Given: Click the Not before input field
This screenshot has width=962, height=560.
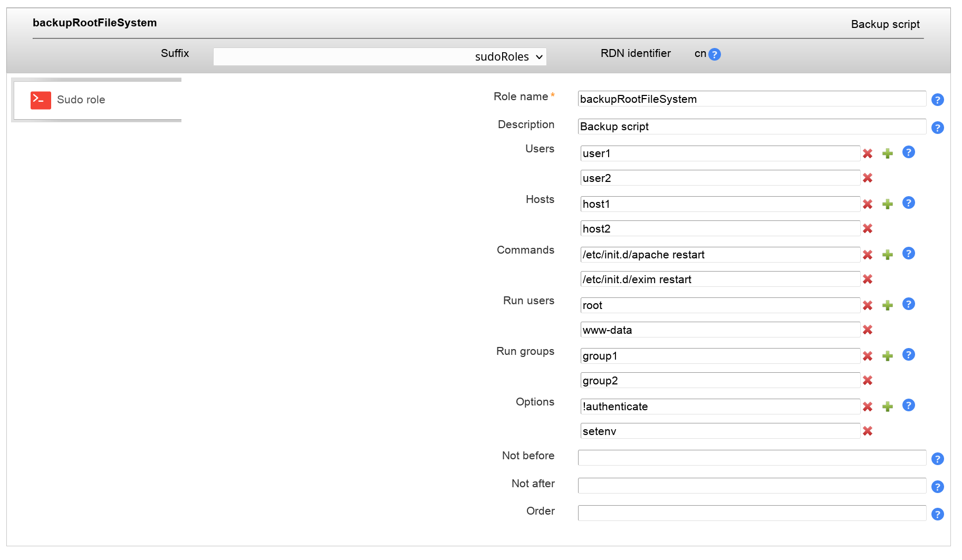Looking at the screenshot, I should (x=752, y=458).
